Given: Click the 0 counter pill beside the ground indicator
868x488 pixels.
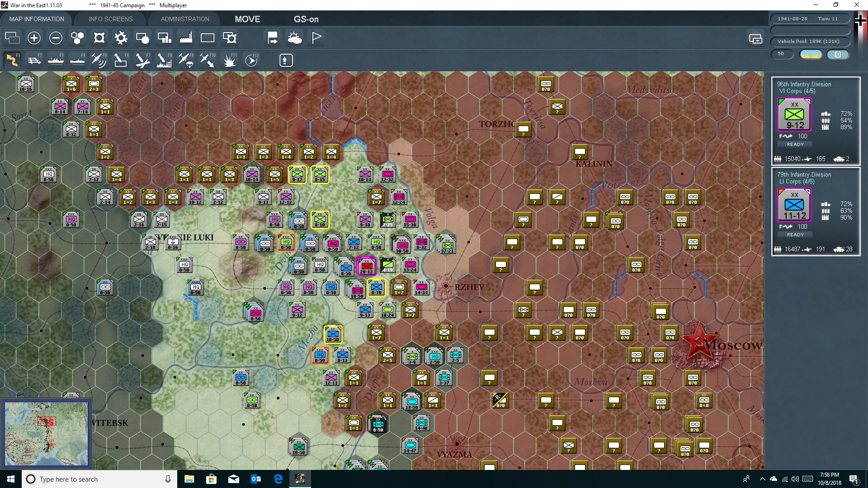Looking at the screenshot, I should [838, 54].
